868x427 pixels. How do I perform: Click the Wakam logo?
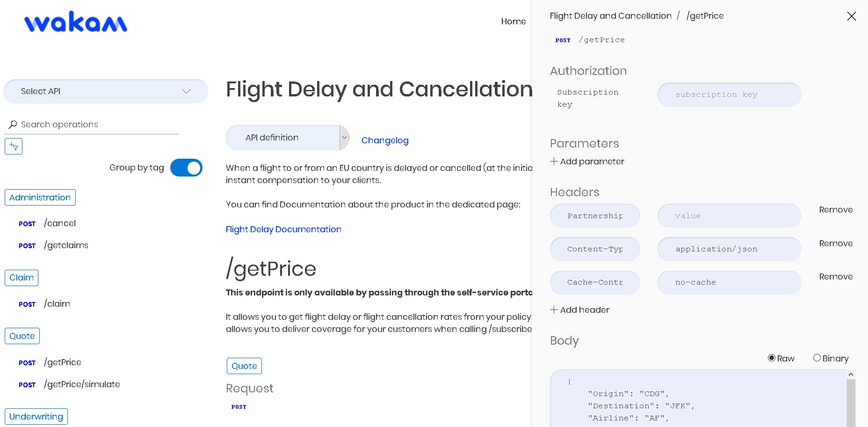point(75,22)
